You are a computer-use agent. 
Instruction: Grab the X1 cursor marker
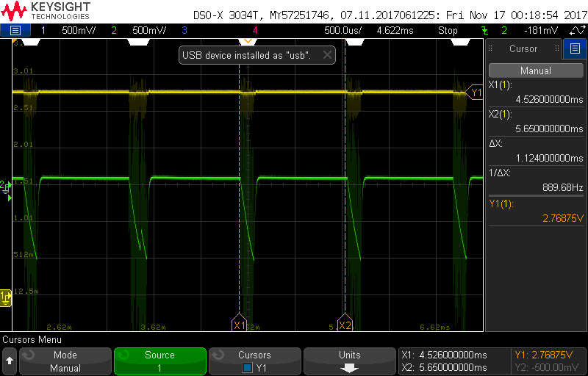coord(239,324)
